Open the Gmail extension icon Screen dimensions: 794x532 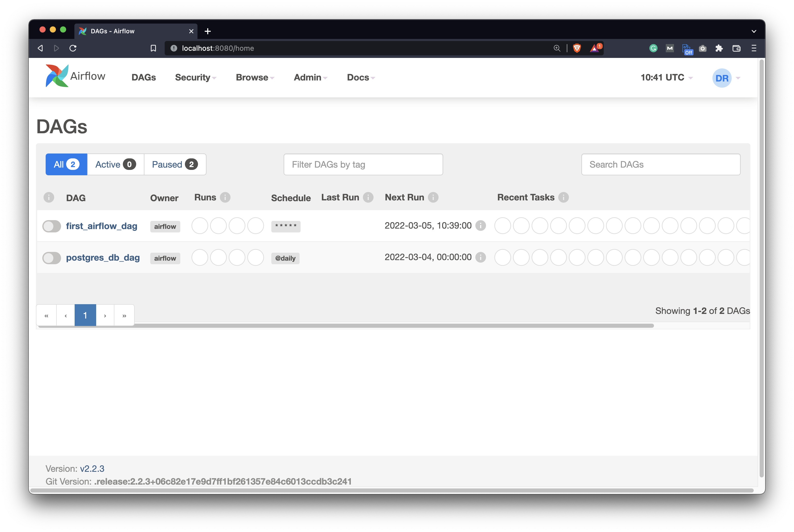click(670, 48)
